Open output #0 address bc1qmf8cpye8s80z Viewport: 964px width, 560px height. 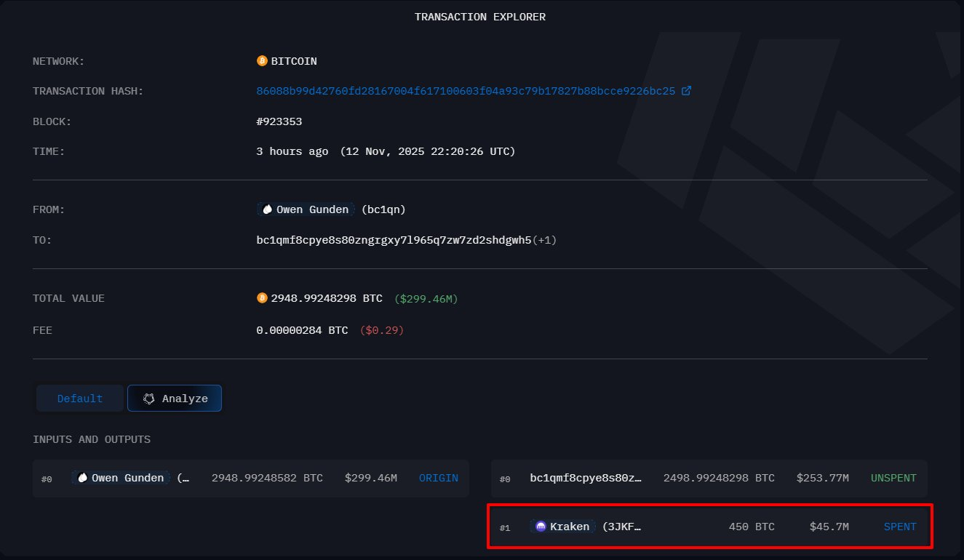coord(586,479)
